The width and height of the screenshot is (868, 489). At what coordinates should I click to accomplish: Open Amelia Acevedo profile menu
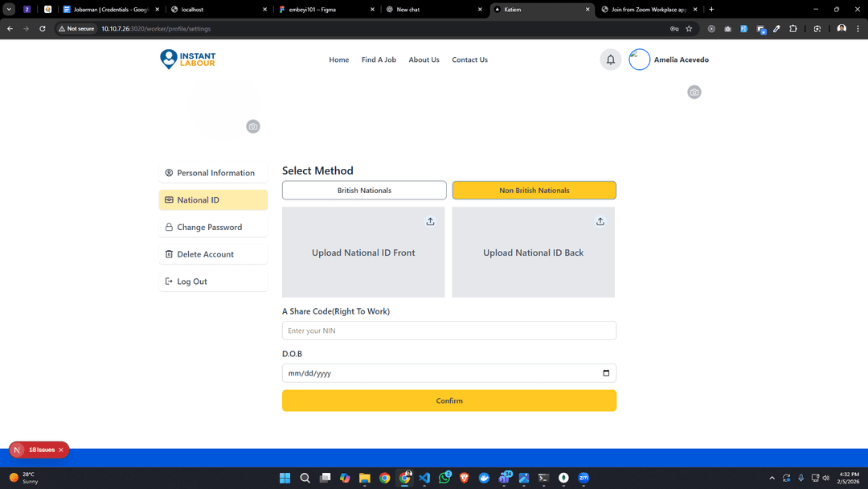click(x=669, y=60)
